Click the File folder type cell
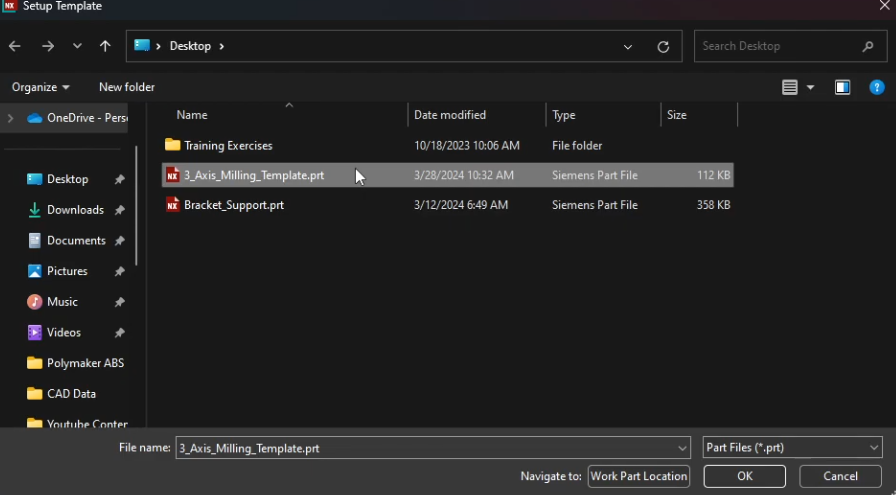The width and height of the screenshot is (896, 495). (577, 146)
